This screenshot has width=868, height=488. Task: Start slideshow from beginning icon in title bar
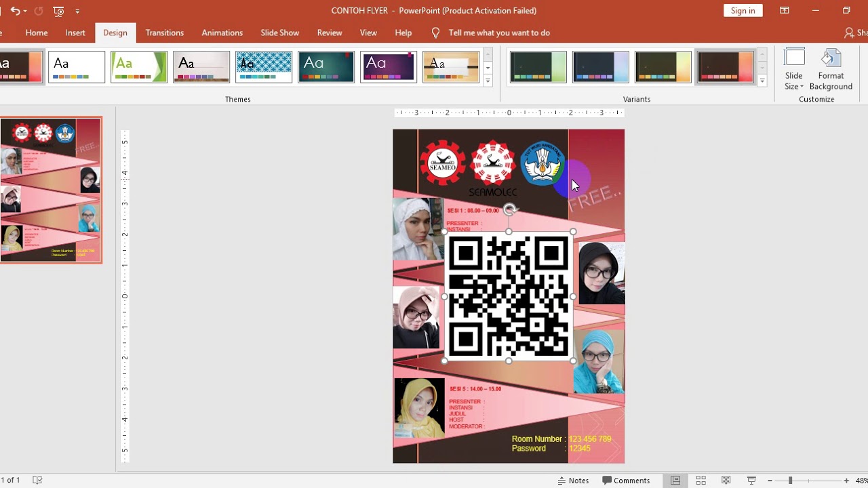(59, 11)
